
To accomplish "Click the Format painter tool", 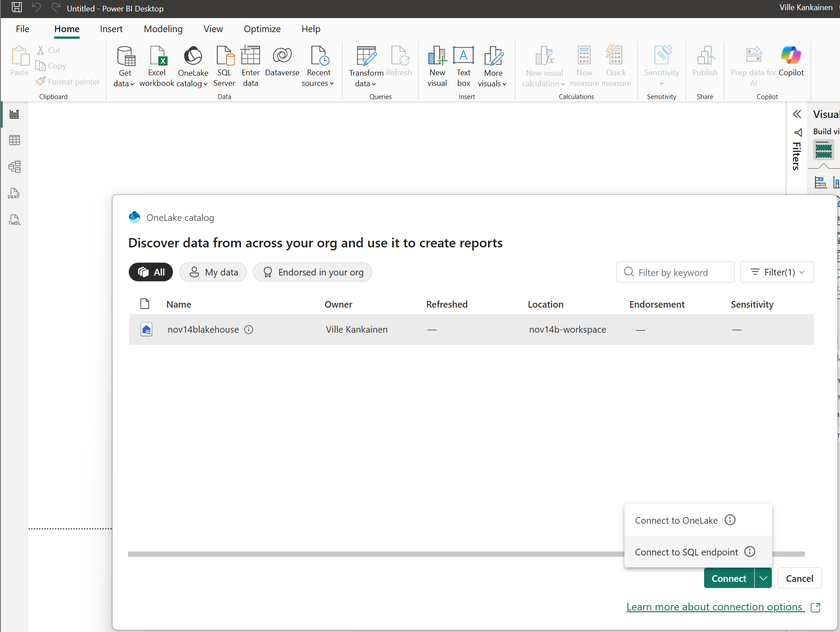I will click(68, 81).
